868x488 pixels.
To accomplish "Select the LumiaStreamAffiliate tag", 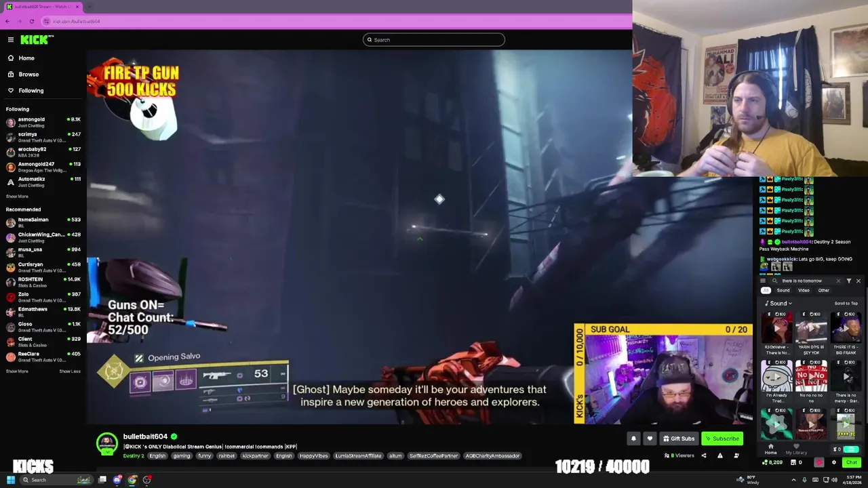I will (358, 456).
